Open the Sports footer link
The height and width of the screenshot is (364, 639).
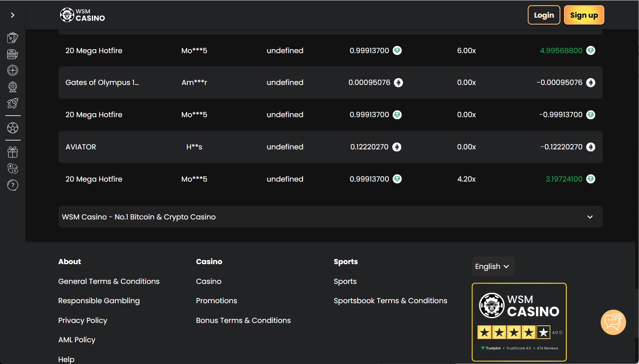click(345, 281)
